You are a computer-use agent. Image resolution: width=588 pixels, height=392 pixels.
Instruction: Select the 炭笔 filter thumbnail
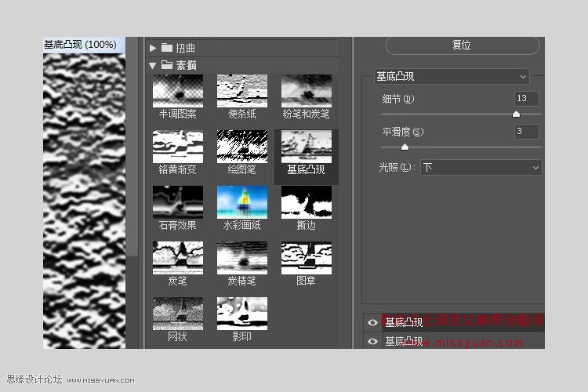[x=178, y=258]
